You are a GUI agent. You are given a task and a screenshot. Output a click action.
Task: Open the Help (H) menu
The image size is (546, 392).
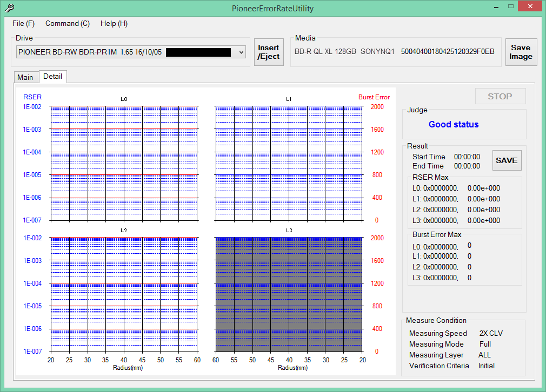click(x=114, y=24)
